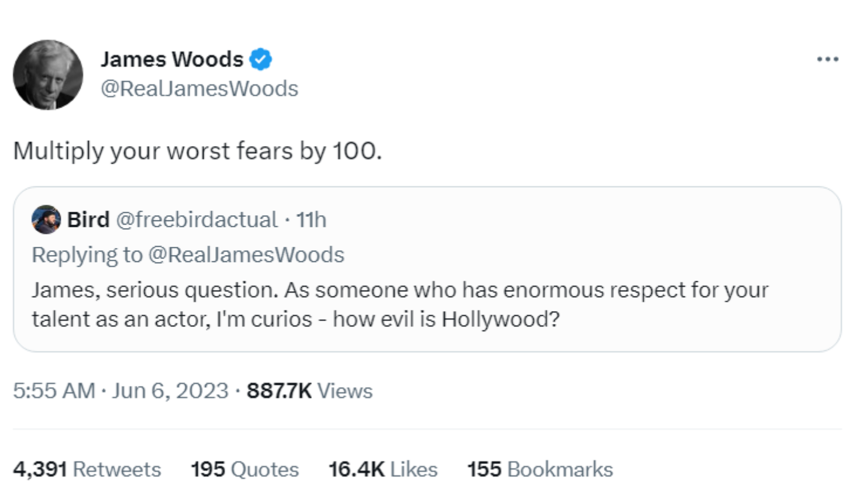Screen dimensions: 856x504
Task: Click the blue verified badge
Action: pyautogui.click(x=261, y=59)
